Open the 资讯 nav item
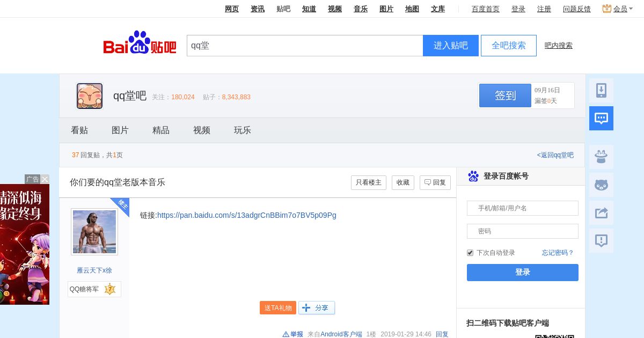 258,9
